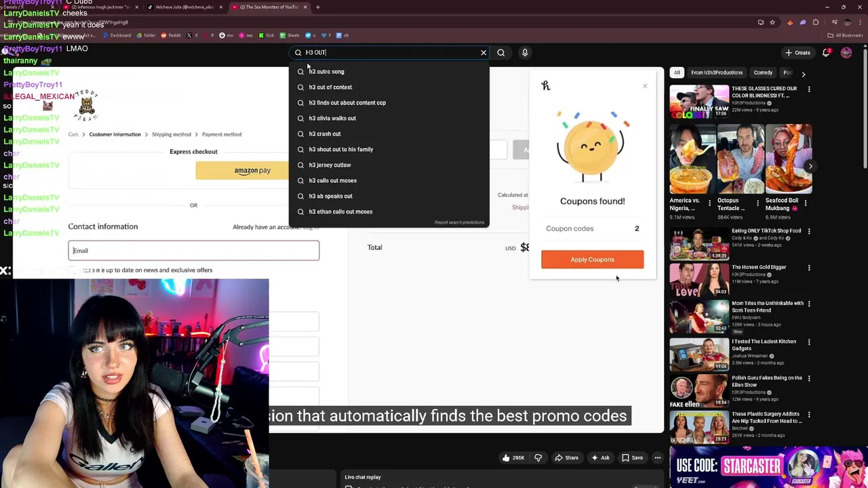Screen dimensions: 868x488
Task: Open the YouTube account avatar menu
Action: (846, 52)
